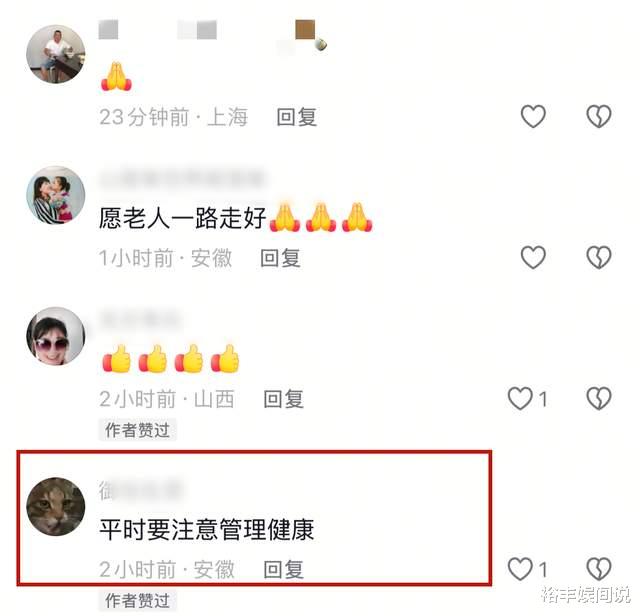Tap the comment text 平时要注意管理健康
The image size is (640, 616).
coord(207,530)
